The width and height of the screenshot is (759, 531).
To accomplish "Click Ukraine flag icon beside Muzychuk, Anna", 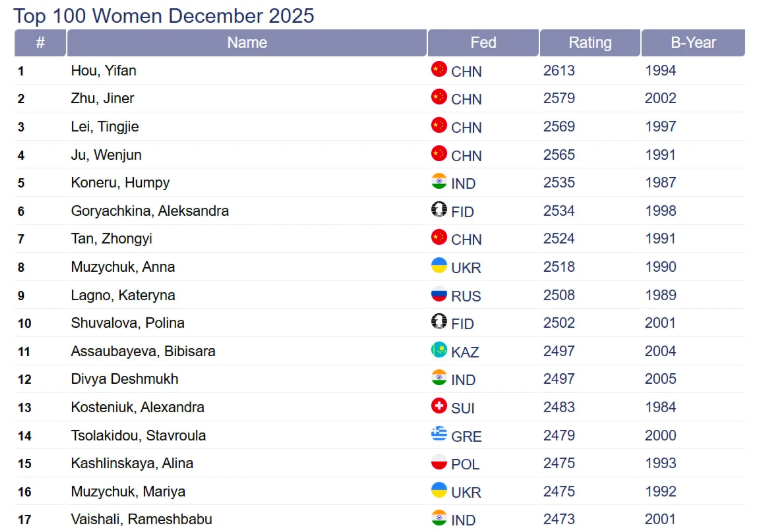I will 438,266.
